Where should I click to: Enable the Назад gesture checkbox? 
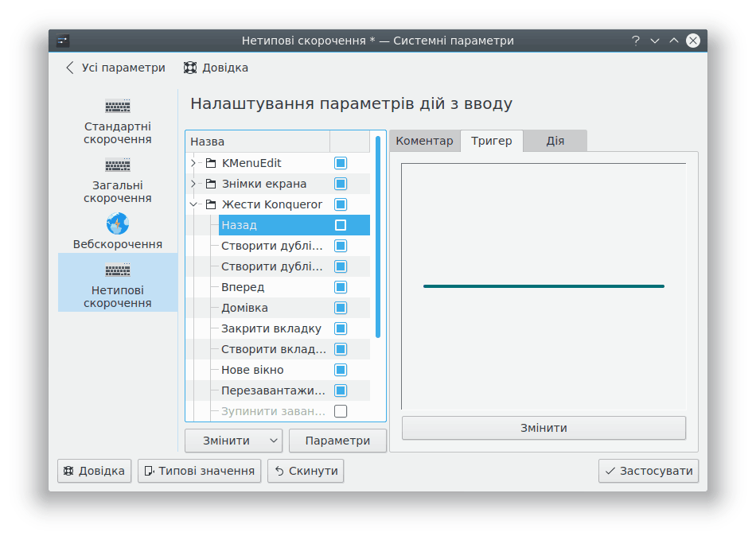point(341,225)
